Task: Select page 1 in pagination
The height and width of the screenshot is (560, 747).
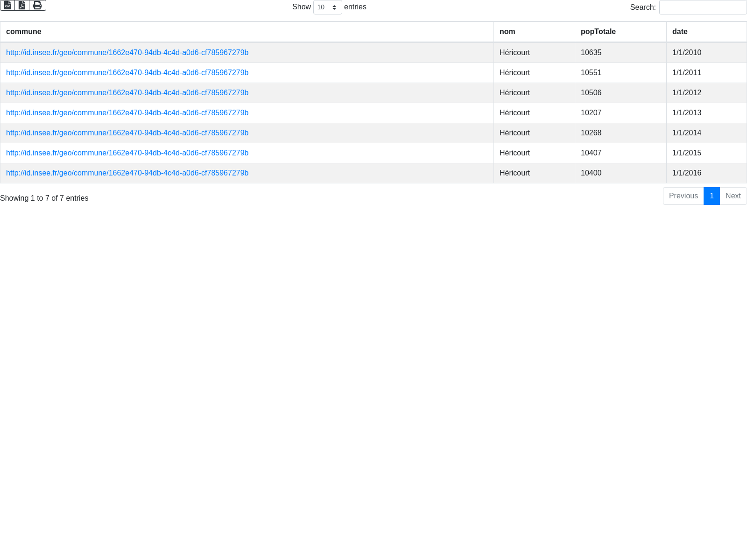Action: click(712, 196)
